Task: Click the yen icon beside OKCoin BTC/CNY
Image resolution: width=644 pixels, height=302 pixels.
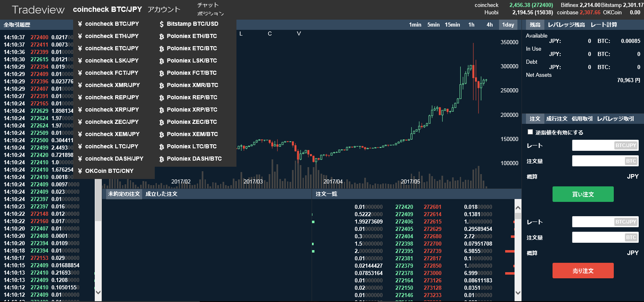Action: [80, 171]
